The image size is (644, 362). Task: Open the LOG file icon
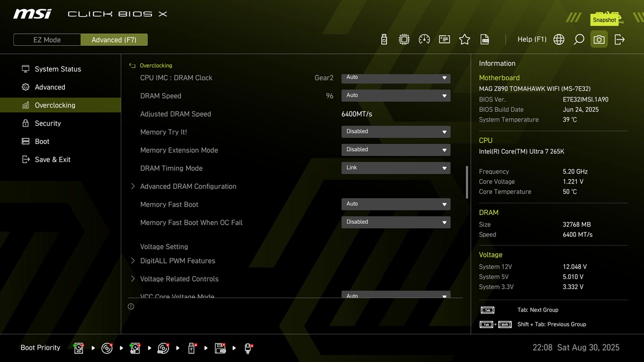[485, 39]
